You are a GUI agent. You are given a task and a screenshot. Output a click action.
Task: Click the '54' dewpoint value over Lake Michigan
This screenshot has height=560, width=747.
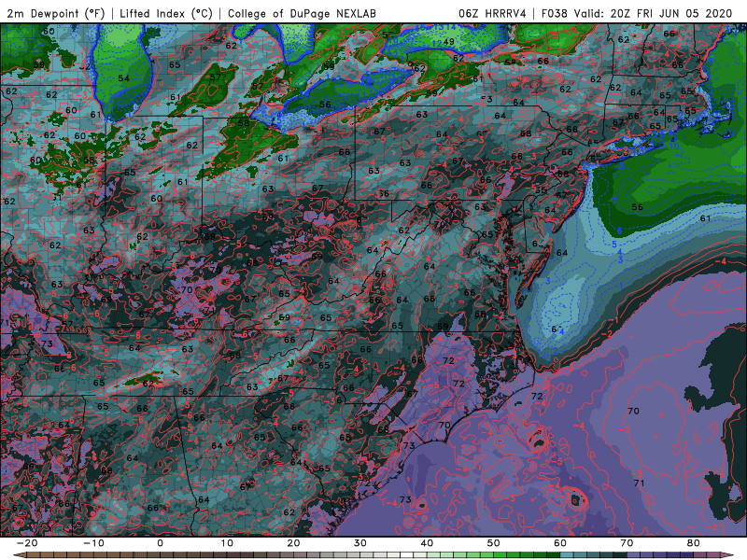[x=124, y=78]
